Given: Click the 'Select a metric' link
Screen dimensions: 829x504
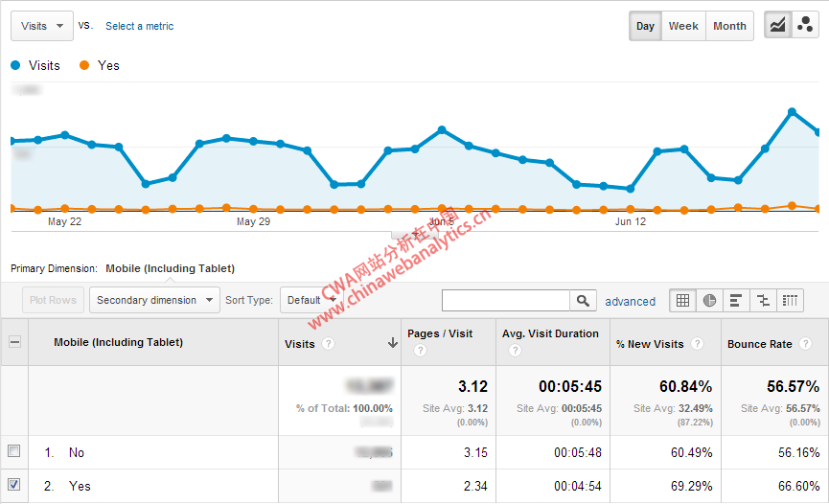Looking at the screenshot, I should (140, 26).
